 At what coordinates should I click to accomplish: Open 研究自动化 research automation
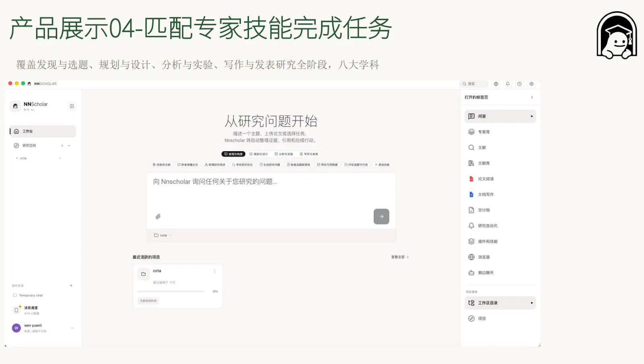[x=500, y=226]
